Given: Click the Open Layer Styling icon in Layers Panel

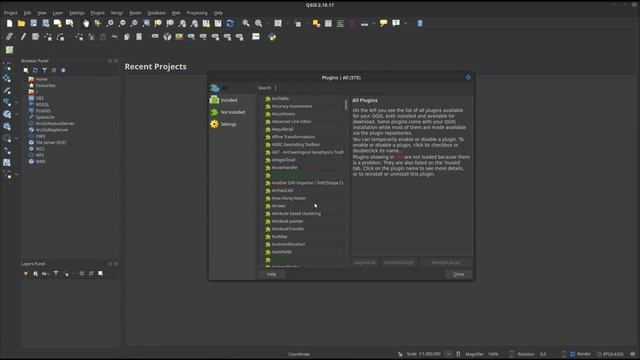Looking at the screenshot, I should (x=26, y=273).
